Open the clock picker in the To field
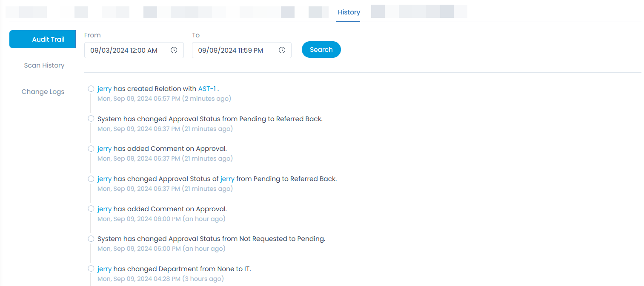This screenshot has width=644, height=286. 282,50
